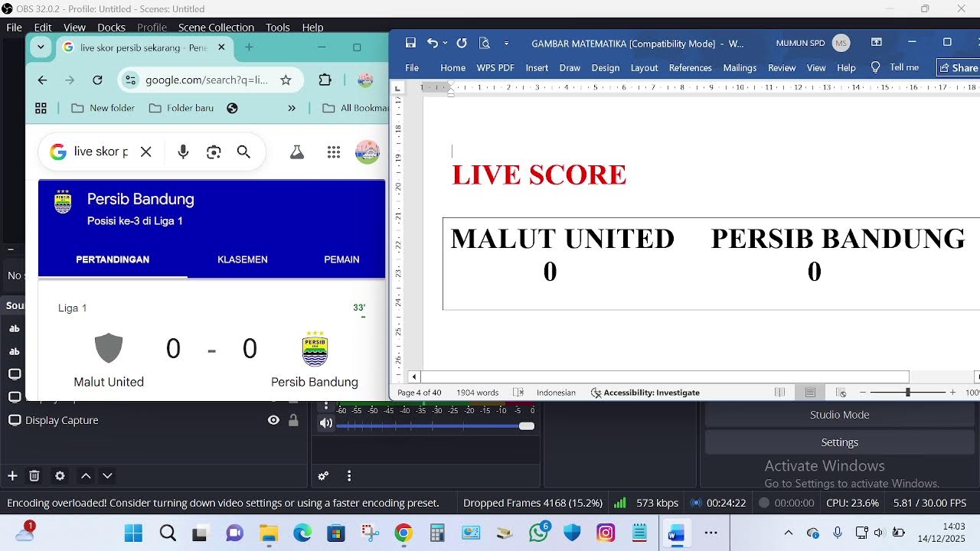This screenshot has width=980, height=551.
Task: Open the Scene Collection menu in OBS
Action: (216, 27)
